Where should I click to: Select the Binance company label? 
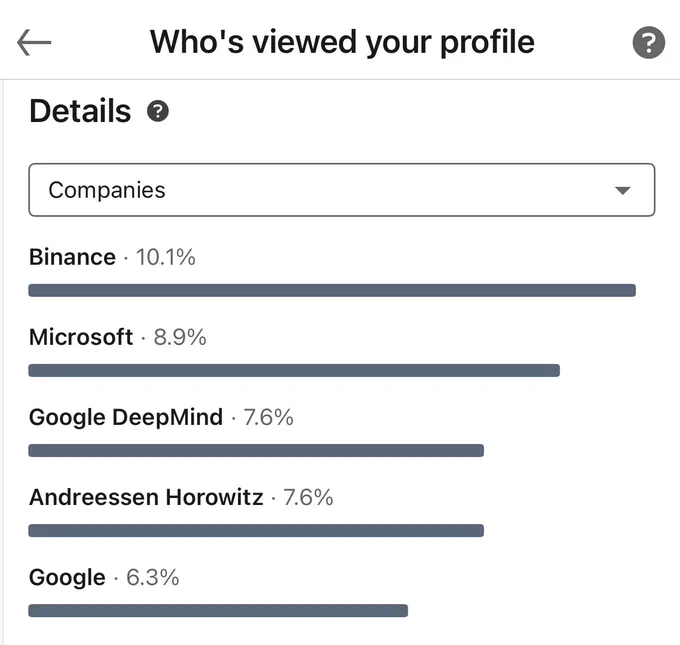(x=72, y=257)
